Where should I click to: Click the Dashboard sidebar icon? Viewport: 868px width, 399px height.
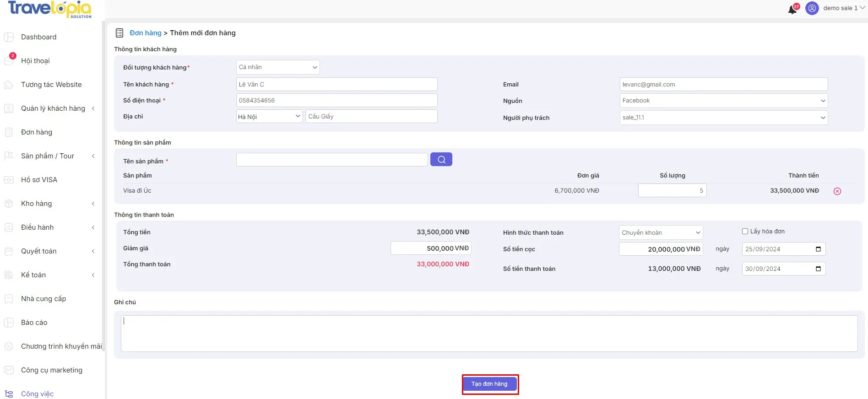pyautogui.click(x=9, y=37)
